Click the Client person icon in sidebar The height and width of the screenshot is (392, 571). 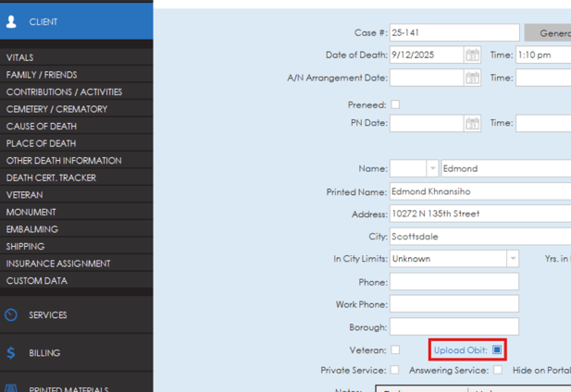12,21
